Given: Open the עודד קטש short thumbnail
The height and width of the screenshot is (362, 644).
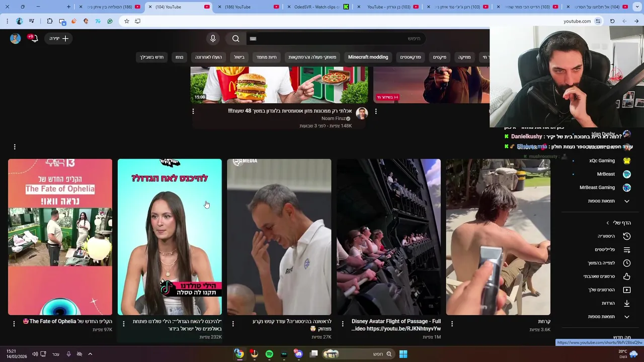Looking at the screenshot, I should pyautogui.click(x=279, y=237).
